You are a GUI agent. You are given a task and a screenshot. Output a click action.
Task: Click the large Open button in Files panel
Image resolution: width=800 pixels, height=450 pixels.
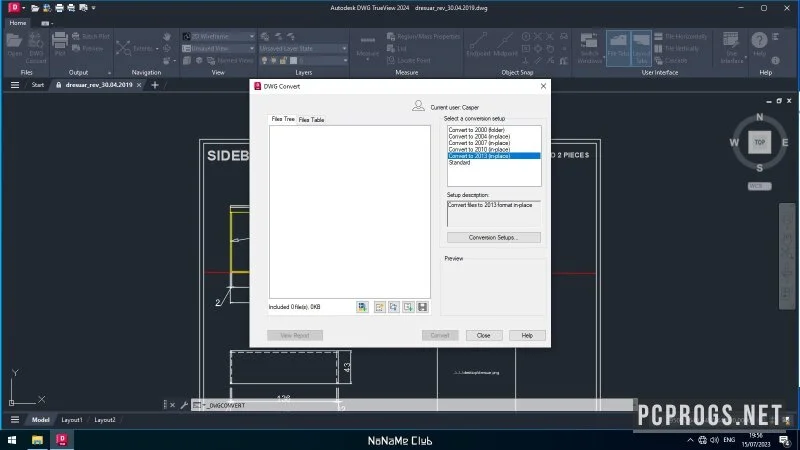[x=14, y=45]
